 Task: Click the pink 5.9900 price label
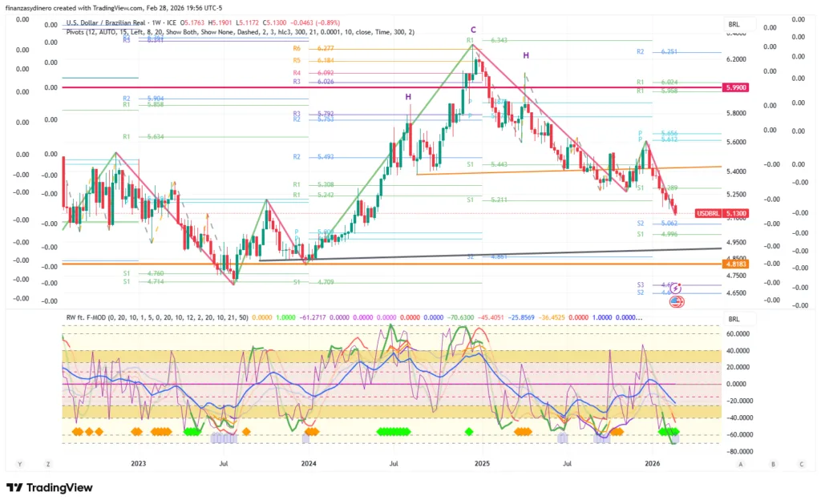735,87
